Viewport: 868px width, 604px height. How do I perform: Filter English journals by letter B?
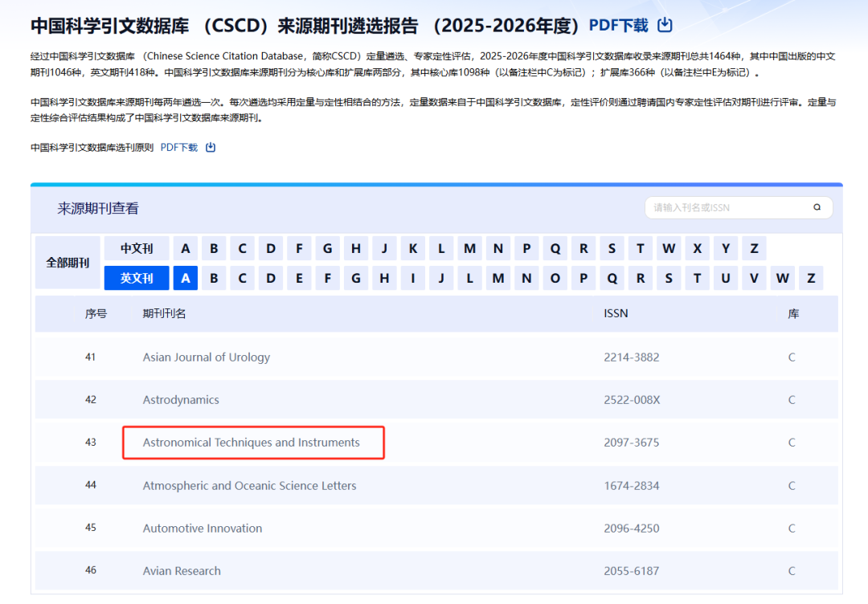(214, 279)
